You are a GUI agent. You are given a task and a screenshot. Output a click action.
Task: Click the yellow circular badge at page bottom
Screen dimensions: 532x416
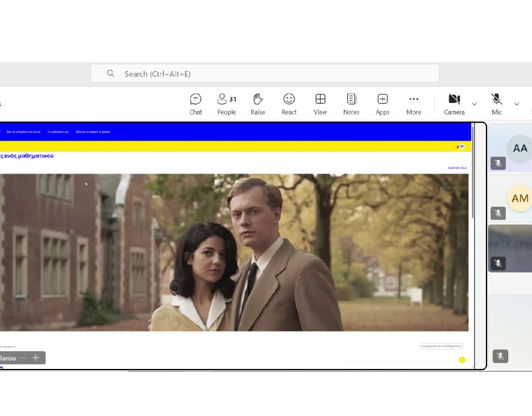click(462, 360)
